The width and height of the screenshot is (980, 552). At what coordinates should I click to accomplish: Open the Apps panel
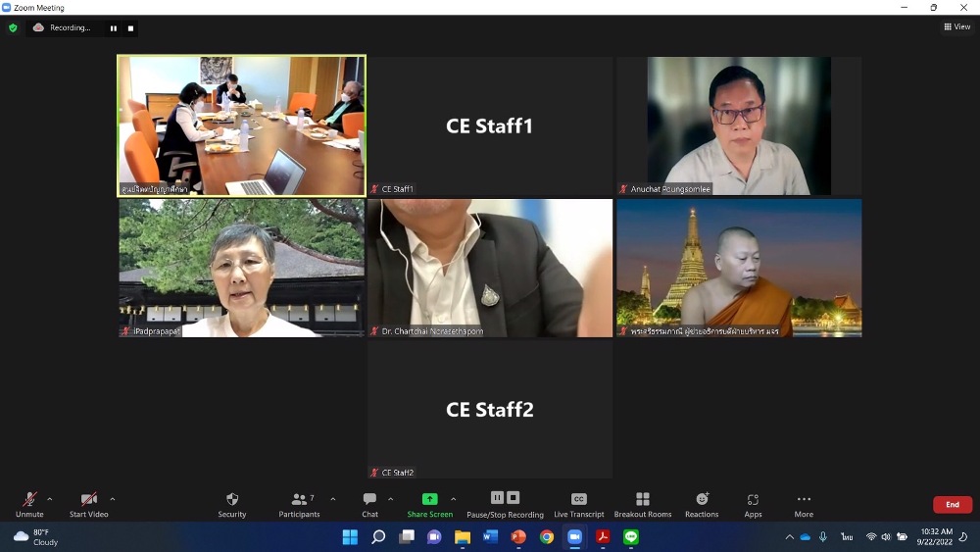(753, 504)
